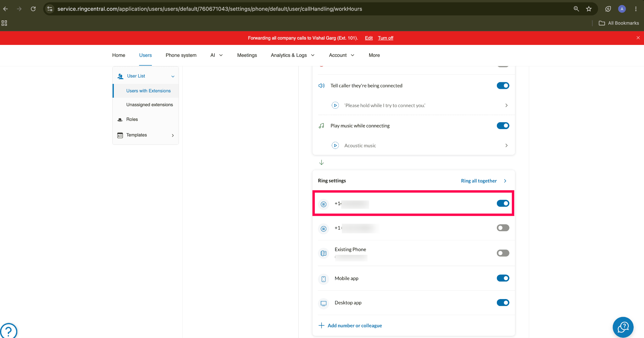
Task: Enable the second phone number's toggle
Action: pyautogui.click(x=503, y=228)
